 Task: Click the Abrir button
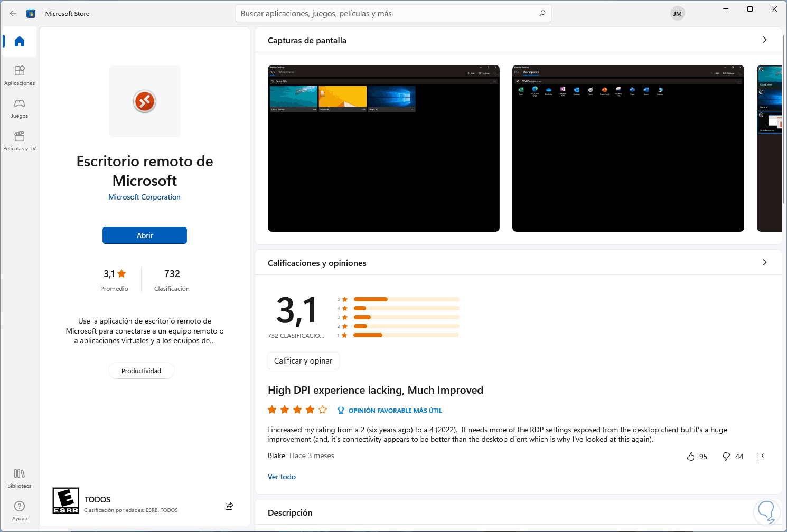[145, 235]
